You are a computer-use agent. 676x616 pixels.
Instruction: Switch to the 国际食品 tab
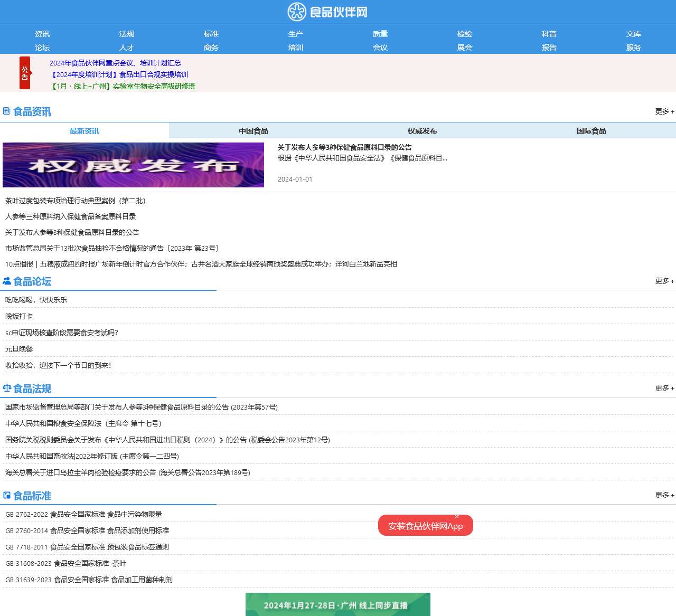[x=591, y=131]
